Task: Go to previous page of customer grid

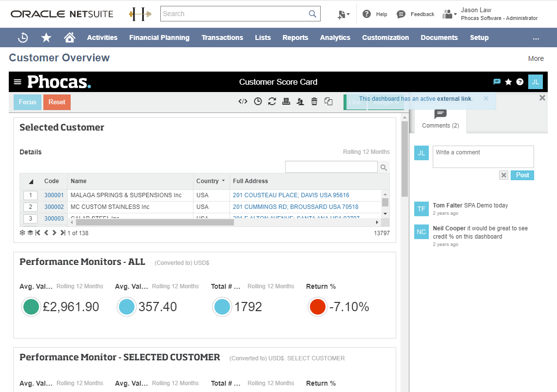Action: pos(46,233)
